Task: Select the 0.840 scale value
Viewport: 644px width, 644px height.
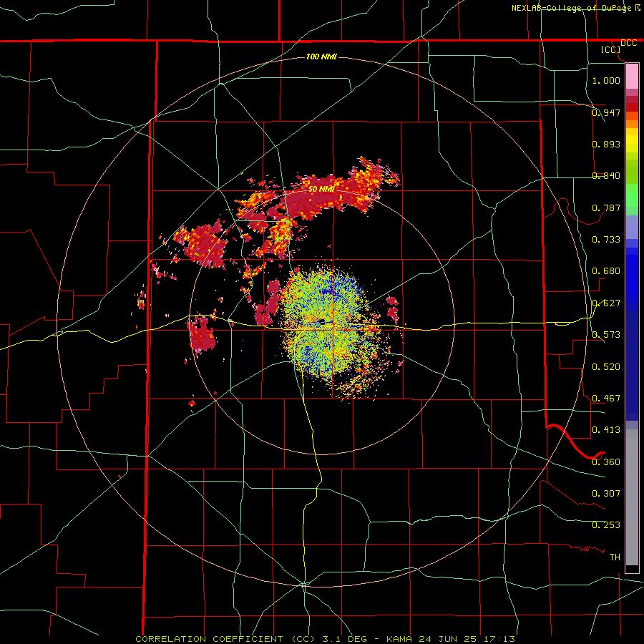Action: tap(606, 175)
